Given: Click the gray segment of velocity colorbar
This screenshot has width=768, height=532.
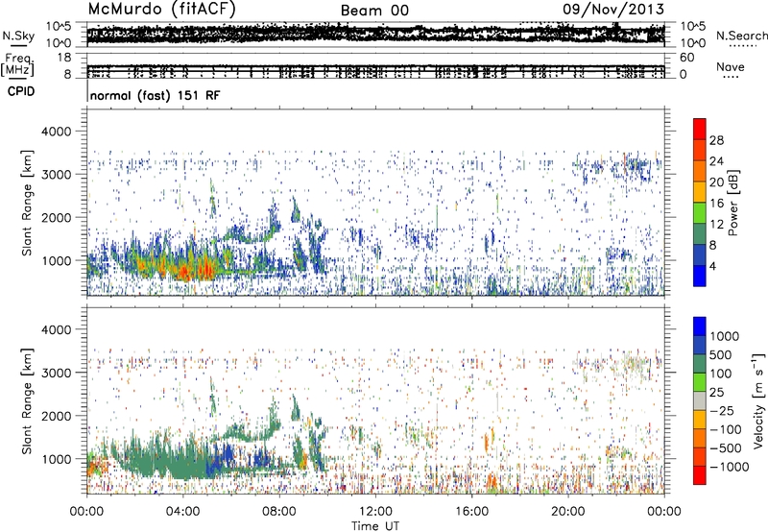Looking at the screenshot, I should (x=700, y=401).
